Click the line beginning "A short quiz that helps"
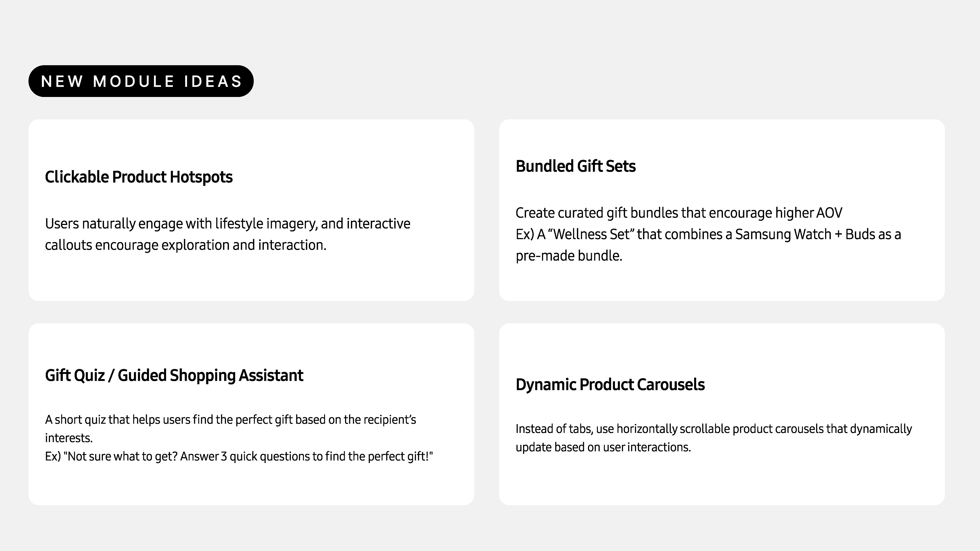Viewport: 980px width, 551px height. click(230, 419)
